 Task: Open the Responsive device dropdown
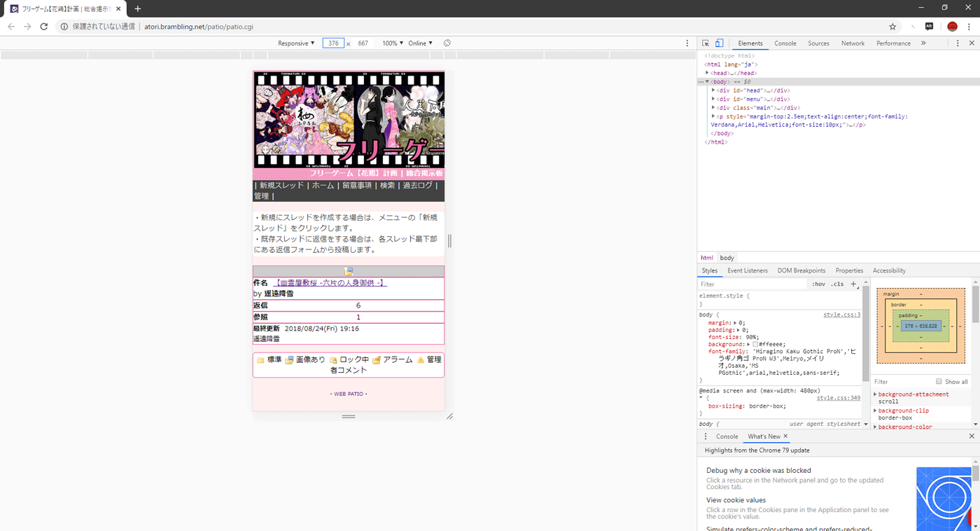296,43
